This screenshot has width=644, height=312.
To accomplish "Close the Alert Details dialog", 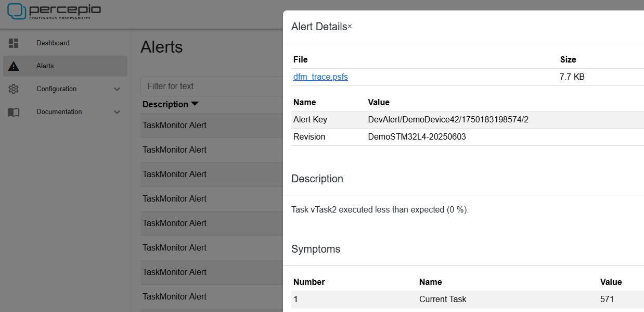I will pos(349,26).
